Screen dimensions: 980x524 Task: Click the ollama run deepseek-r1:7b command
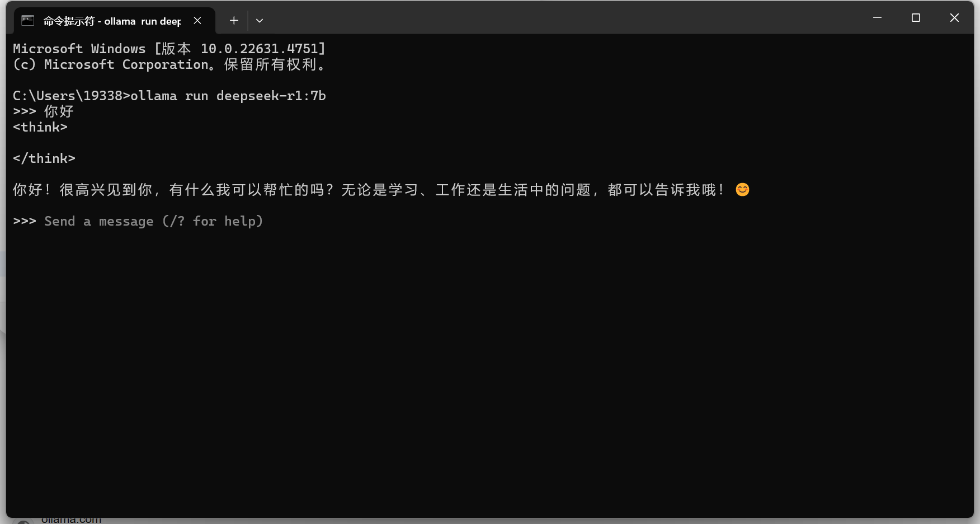pyautogui.click(x=228, y=96)
